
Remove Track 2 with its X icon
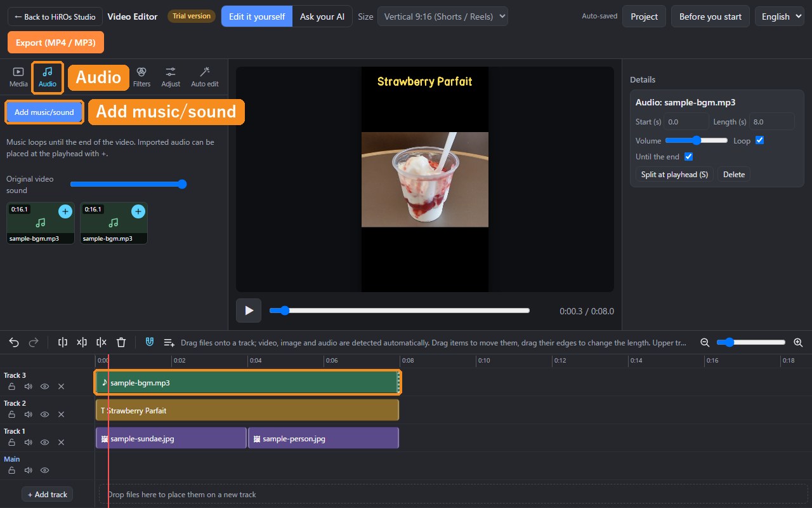click(x=61, y=414)
